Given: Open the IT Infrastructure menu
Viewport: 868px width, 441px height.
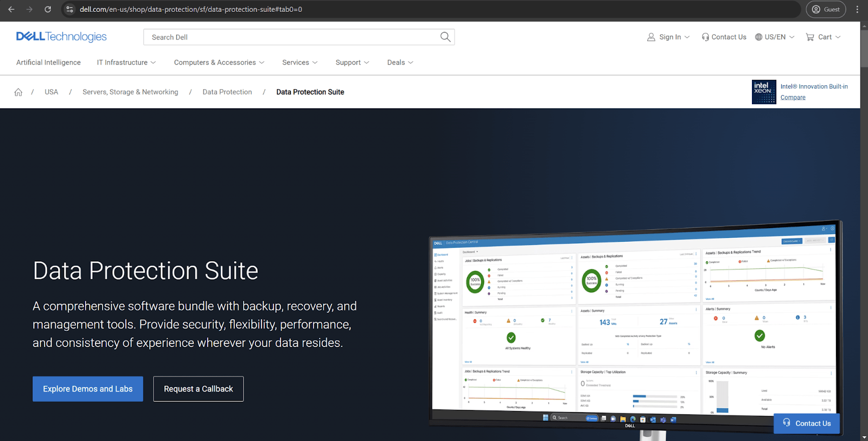Looking at the screenshot, I should 126,62.
